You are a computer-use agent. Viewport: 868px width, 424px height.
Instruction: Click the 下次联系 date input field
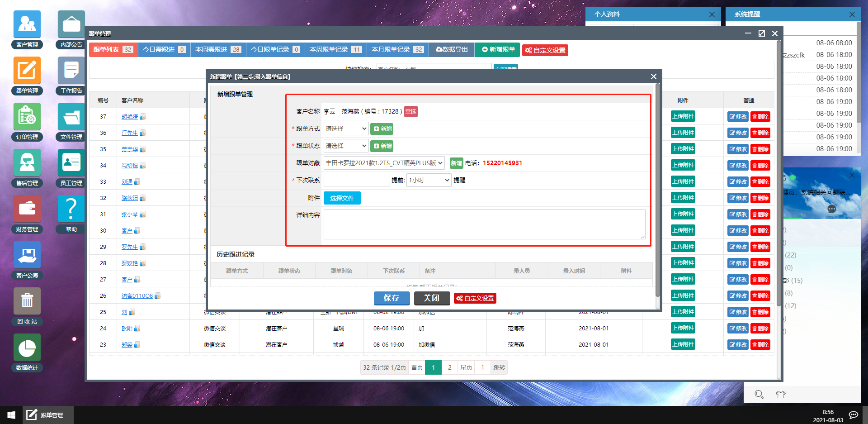357,180
